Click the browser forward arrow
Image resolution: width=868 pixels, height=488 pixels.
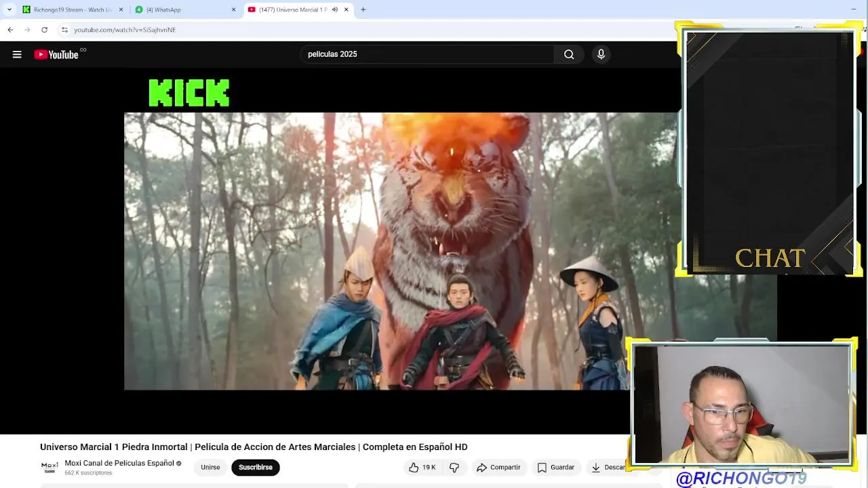(27, 30)
